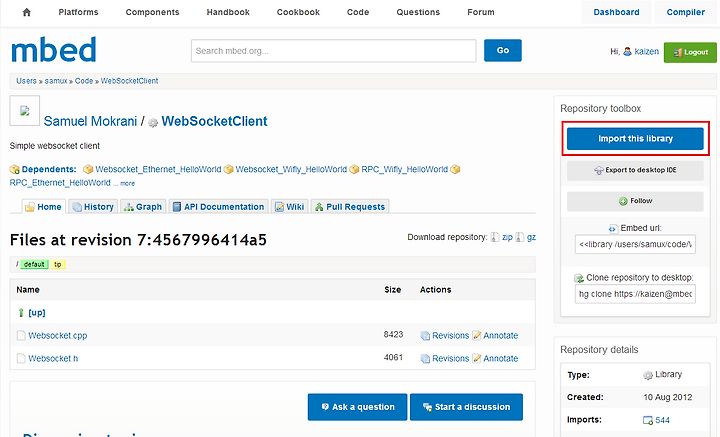Image resolution: width=720 pixels, height=437 pixels.
Task: Click the Logout button
Action: 690,52
